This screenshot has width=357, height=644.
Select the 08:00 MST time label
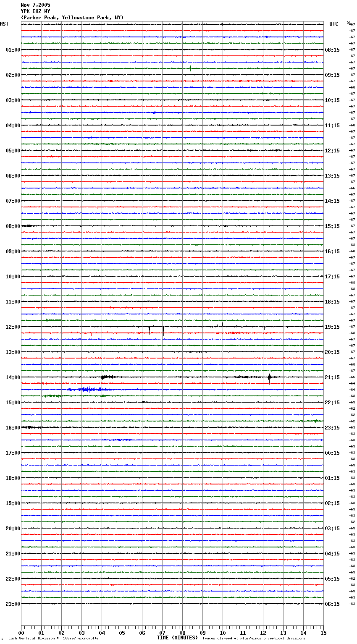tap(13, 226)
